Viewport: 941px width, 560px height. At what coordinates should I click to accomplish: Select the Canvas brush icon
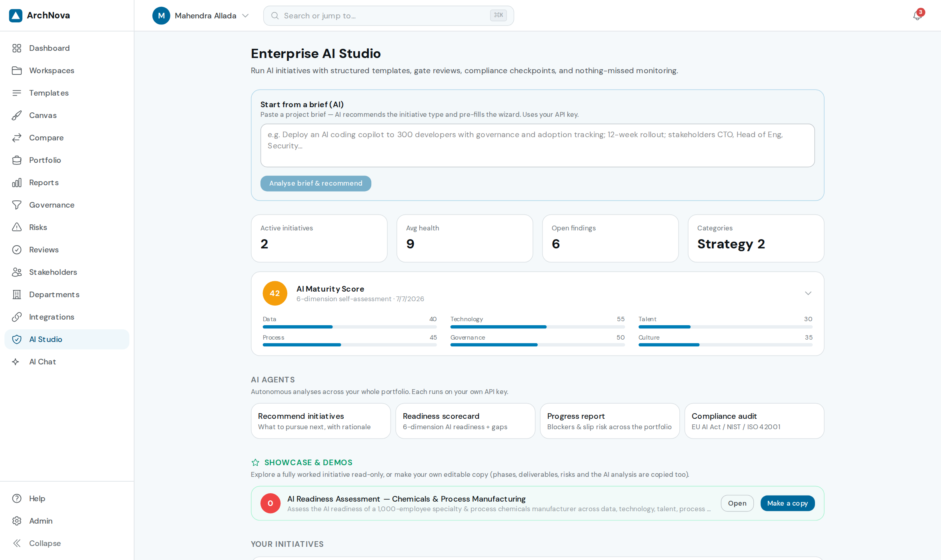tap(17, 115)
